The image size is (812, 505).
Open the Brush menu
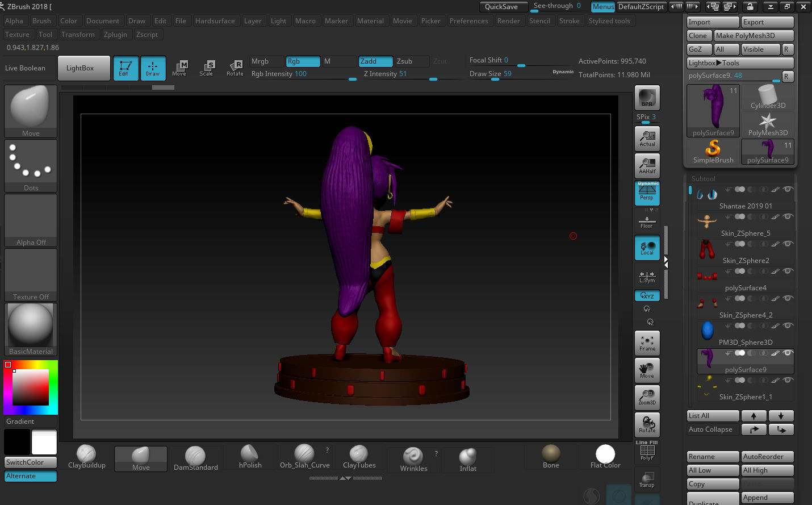point(41,21)
